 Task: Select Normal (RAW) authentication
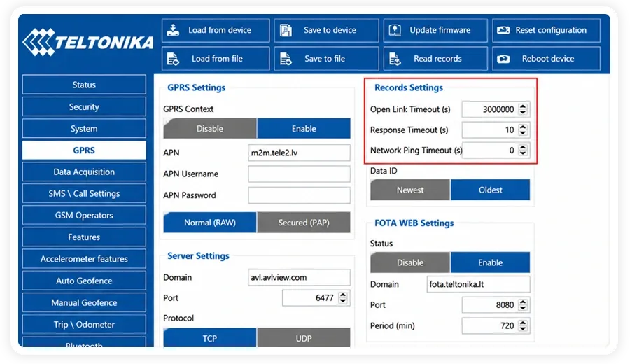(210, 223)
